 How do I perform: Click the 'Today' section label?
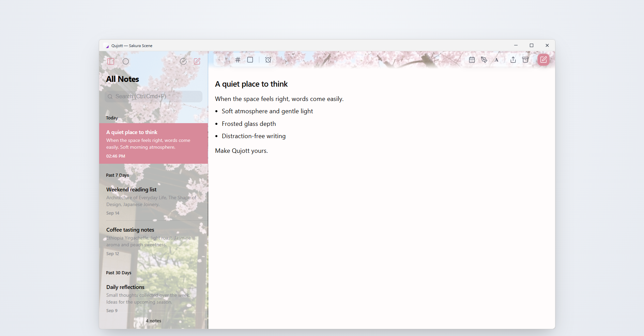(112, 118)
